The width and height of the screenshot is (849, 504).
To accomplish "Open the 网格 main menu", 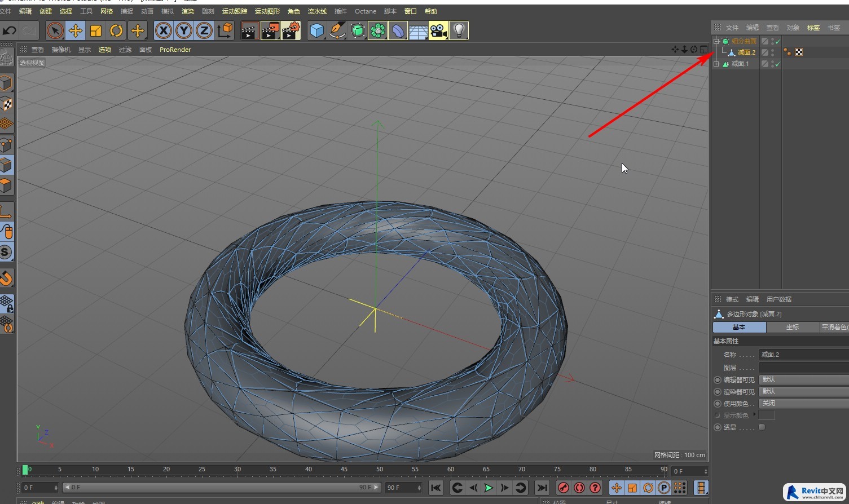I will click(107, 11).
